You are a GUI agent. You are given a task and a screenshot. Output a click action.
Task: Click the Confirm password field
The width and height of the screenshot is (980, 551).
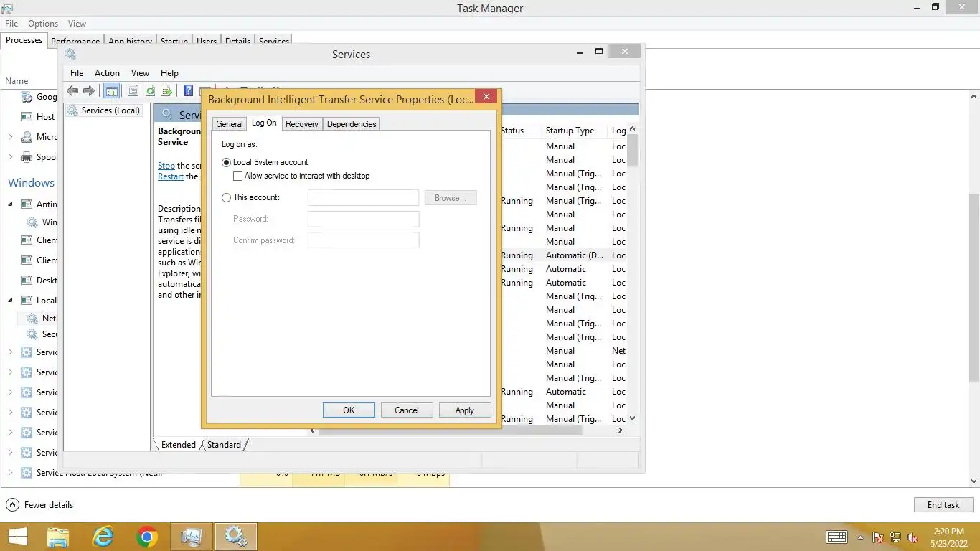tap(363, 240)
